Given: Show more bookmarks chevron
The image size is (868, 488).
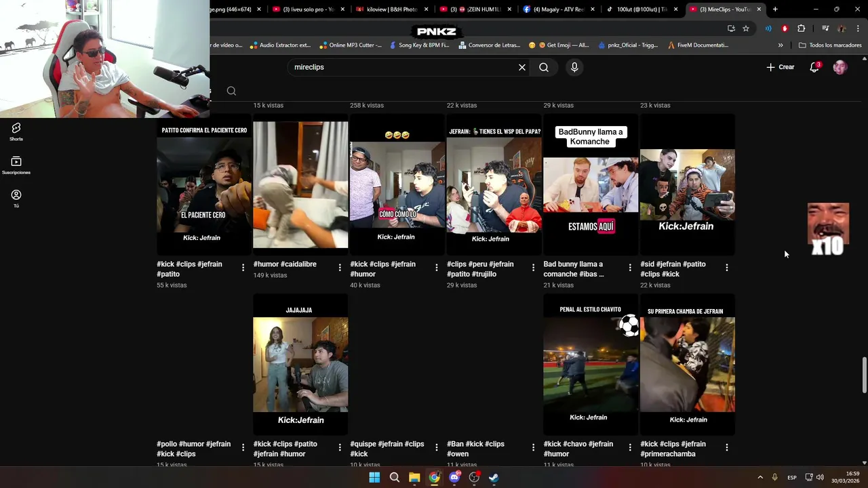Looking at the screenshot, I should point(781,45).
